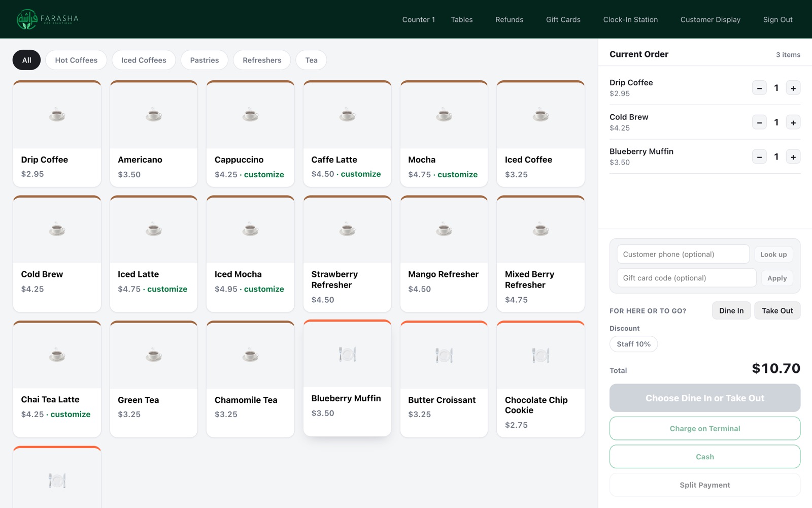Screen dimensions: 812x508
Task: Toggle the Staff 10% discount
Action: click(633, 344)
